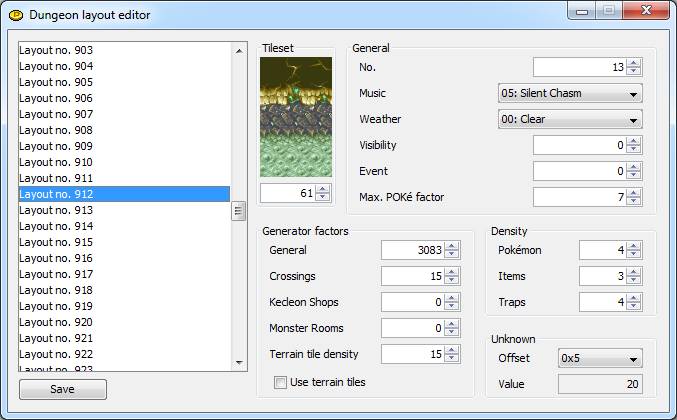This screenshot has height=420, width=677.
Task: Expand the Weather combo box
Action: 634,120
